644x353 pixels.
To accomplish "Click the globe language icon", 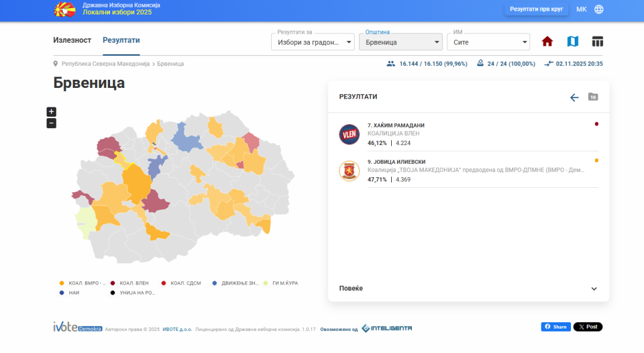I will point(599,9).
